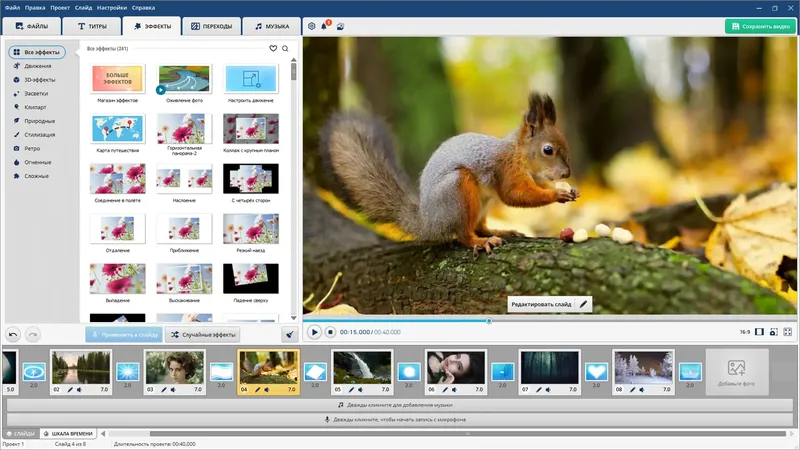Expand the 16:9 aspect ratio selector
The image size is (800, 450).
coord(745,331)
